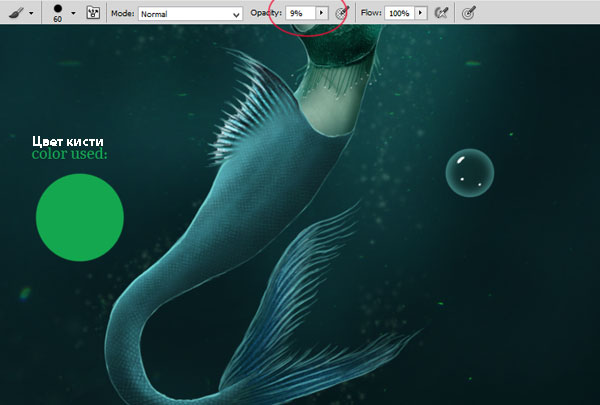Click the "Mode:" label

pos(122,13)
